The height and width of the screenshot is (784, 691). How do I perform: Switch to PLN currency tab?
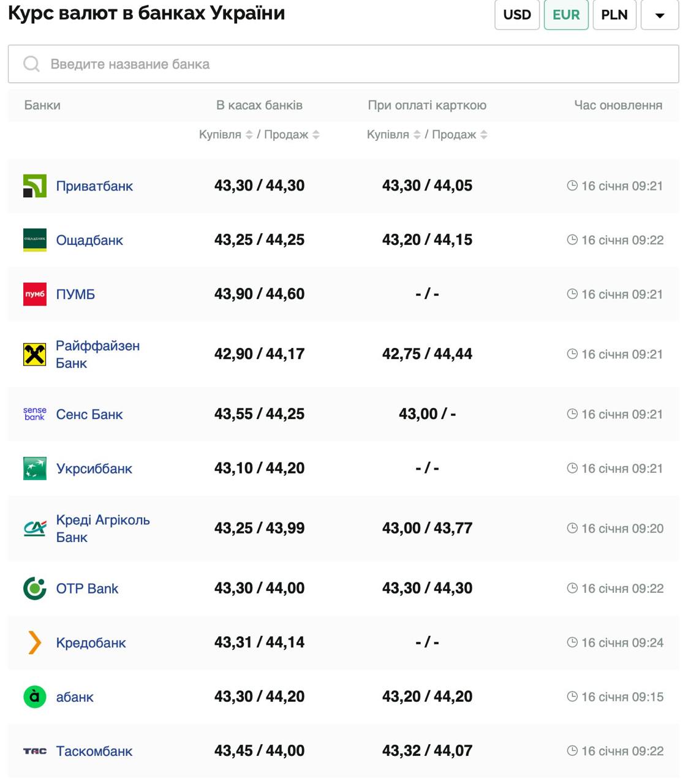tap(614, 15)
